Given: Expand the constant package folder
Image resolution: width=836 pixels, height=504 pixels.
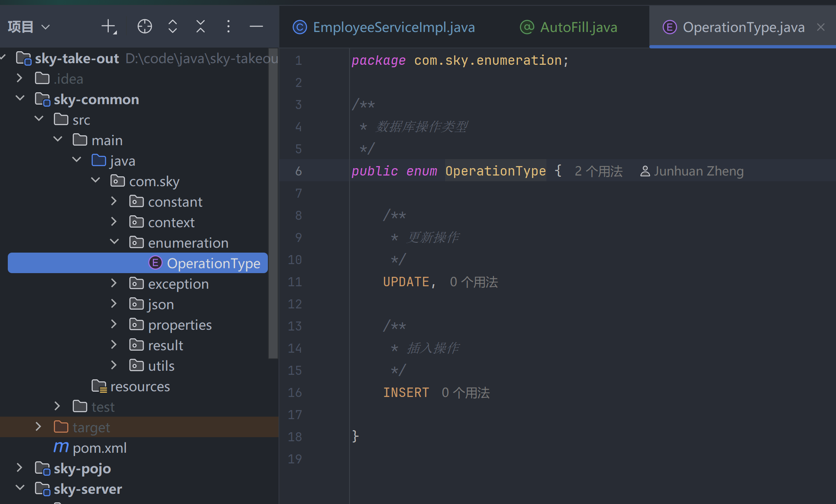Looking at the screenshot, I should click(114, 201).
